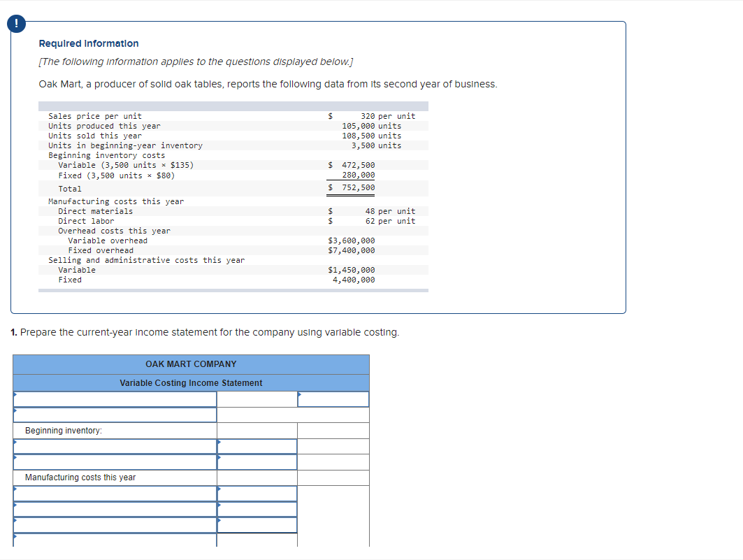
Task: Click the 'Beginning inventory:' row label
Action: [64, 430]
